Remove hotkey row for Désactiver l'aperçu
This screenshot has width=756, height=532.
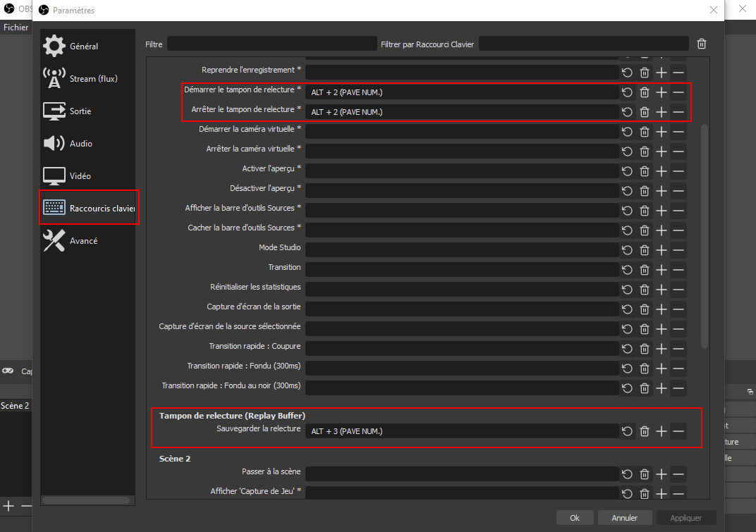click(x=678, y=191)
